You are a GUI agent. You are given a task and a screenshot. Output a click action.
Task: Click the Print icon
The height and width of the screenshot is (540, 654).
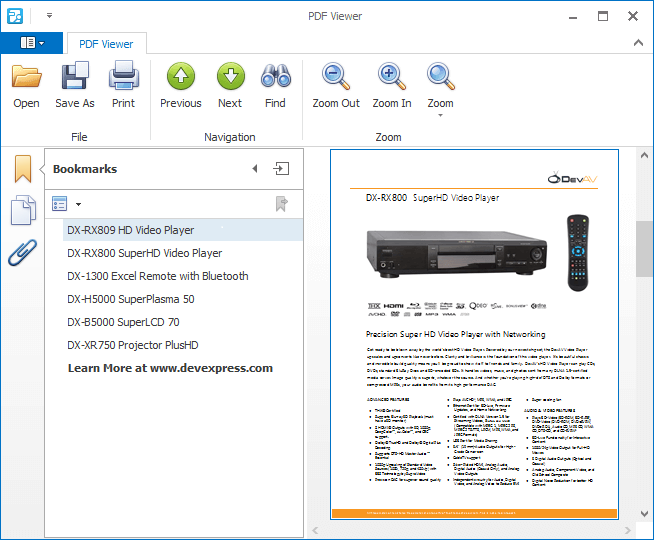tap(123, 77)
